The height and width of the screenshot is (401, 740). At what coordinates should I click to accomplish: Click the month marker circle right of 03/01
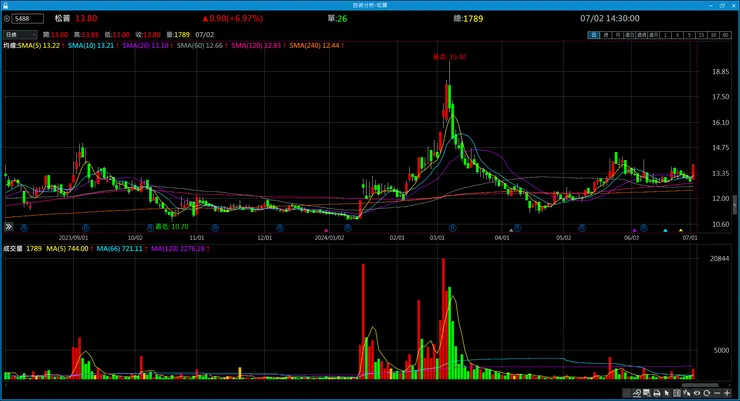pyautogui.click(x=453, y=228)
